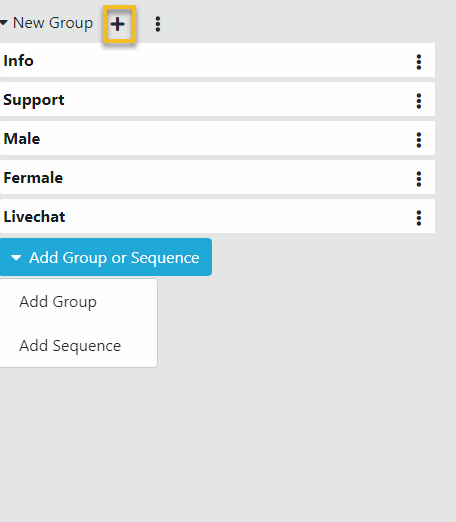
Task: Select the Male sequence row
Action: point(217,138)
